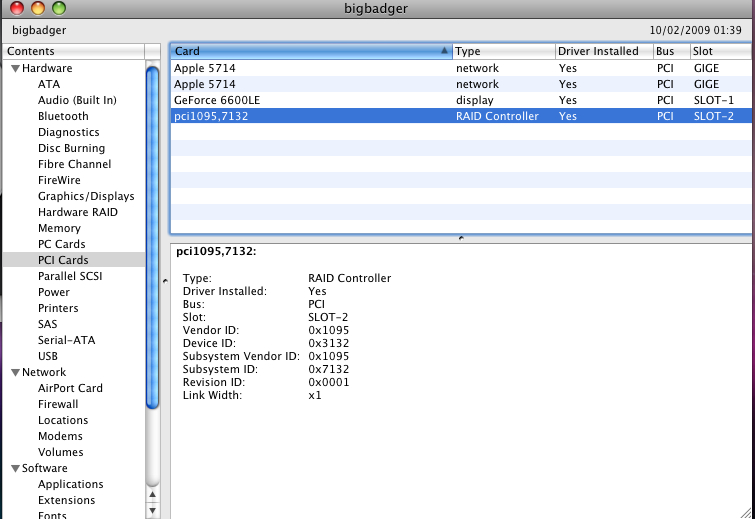This screenshot has height=519, width=755.
Task: Sort by Driver Installed column header
Action: click(604, 51)
